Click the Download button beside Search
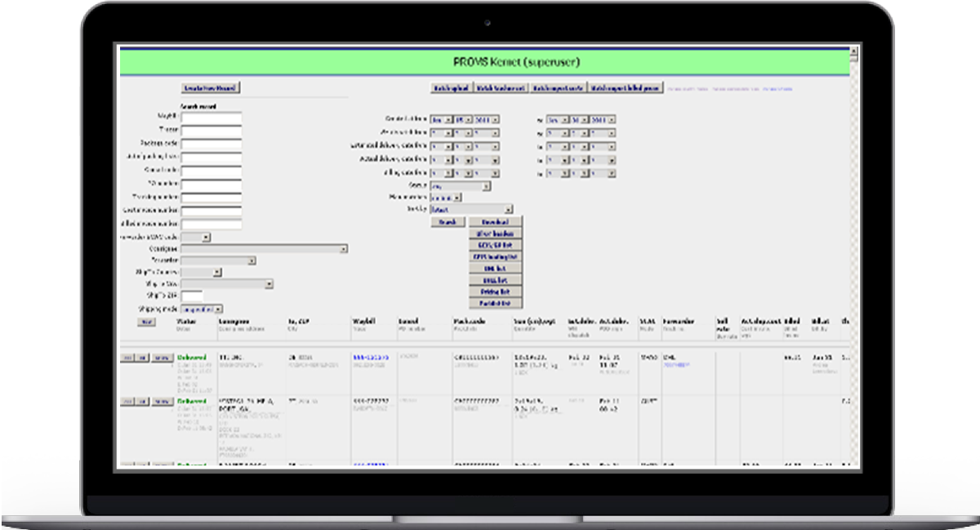The image size is (980, 530). [x=495, y=222]
